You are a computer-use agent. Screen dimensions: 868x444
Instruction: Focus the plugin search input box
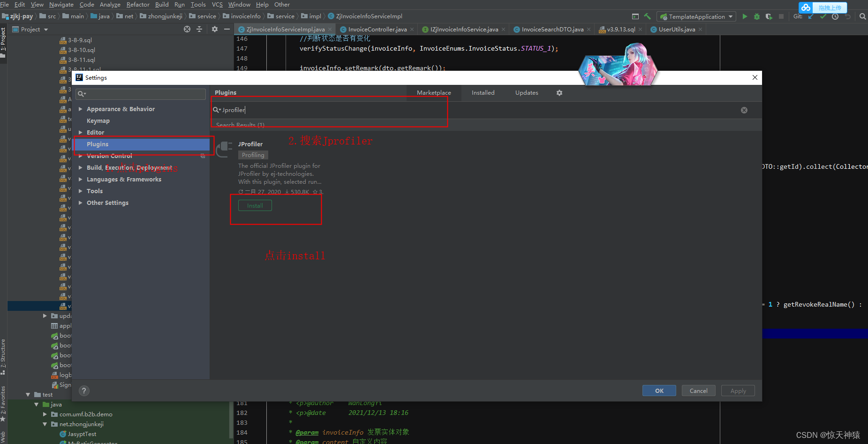tap(328, 110)
